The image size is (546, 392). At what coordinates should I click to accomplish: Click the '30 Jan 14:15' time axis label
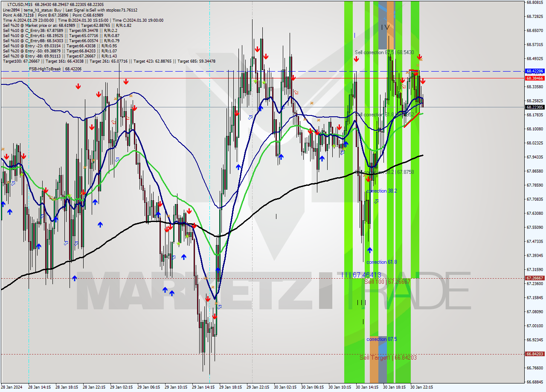click(x=367, y=387)
